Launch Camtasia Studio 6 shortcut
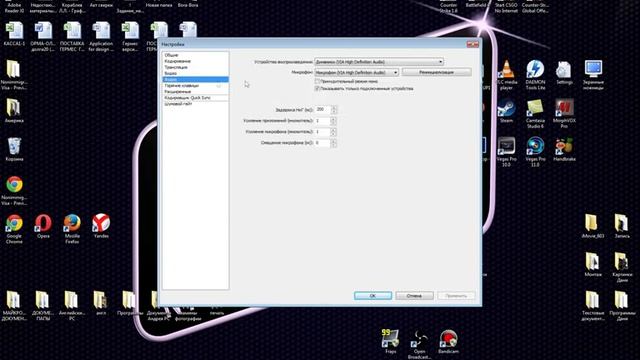The width and height of the screenshot is (640, 360). [x=535, y=108]
